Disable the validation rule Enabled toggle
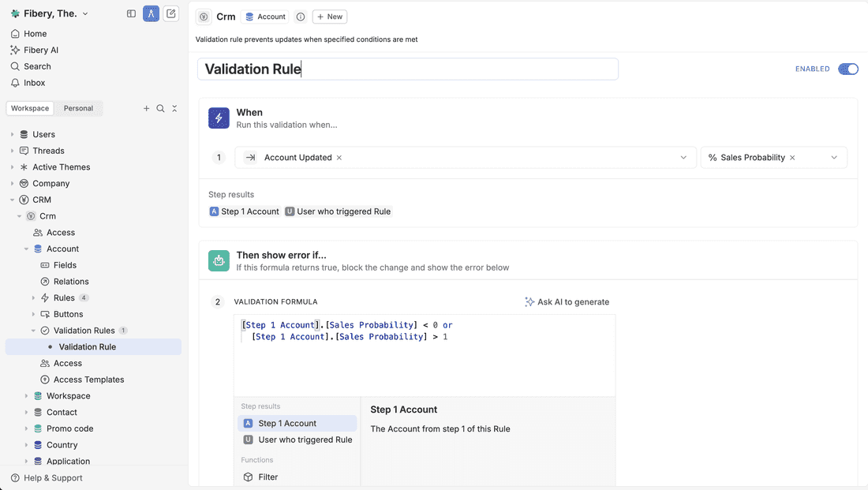Image resolution: width=868 pixels, height=490 pixels. click(x=847, y=69)
